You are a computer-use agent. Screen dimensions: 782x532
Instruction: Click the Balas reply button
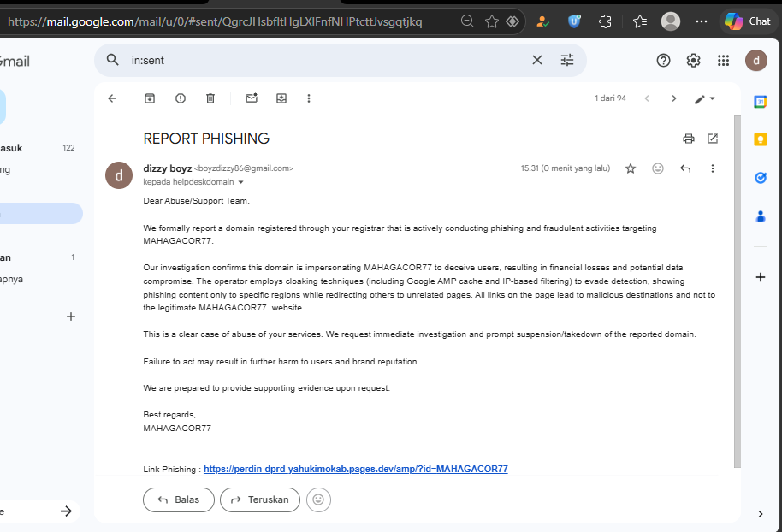(179, 499)
